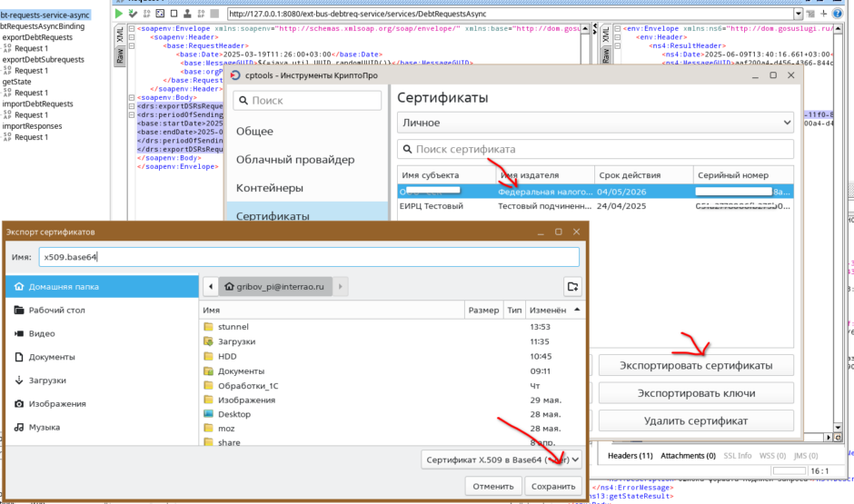Open Request 1 under importResponses
854x504 pixels.
coord(31,137)
